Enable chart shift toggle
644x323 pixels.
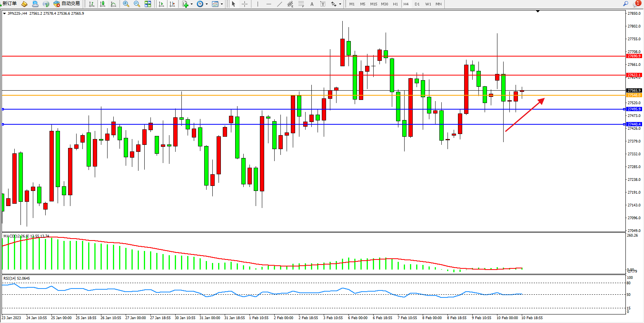172,4
